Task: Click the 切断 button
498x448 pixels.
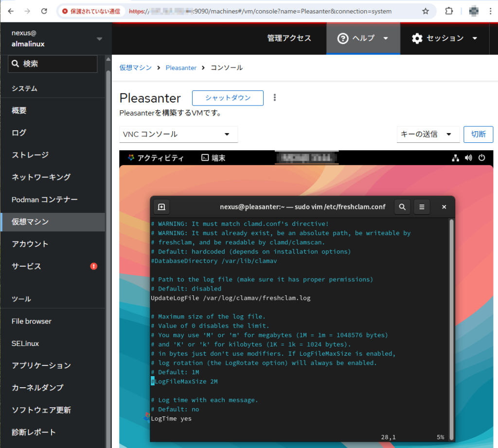Action: 478,135
